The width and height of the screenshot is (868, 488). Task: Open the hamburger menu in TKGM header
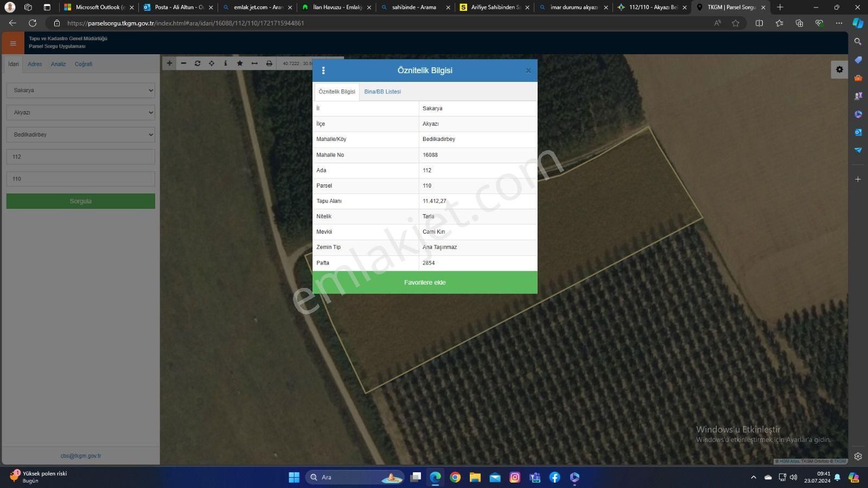pyautogui.click(x=13, y=43)
